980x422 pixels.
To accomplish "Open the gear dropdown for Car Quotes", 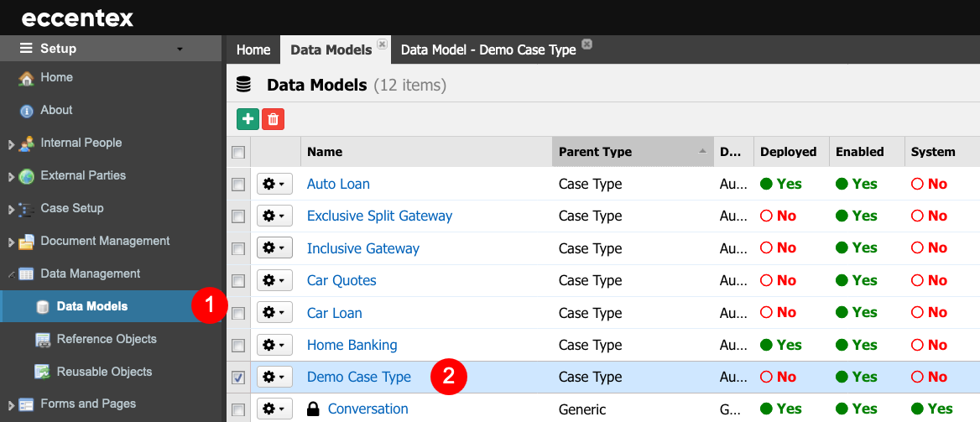I will [274, 281].
